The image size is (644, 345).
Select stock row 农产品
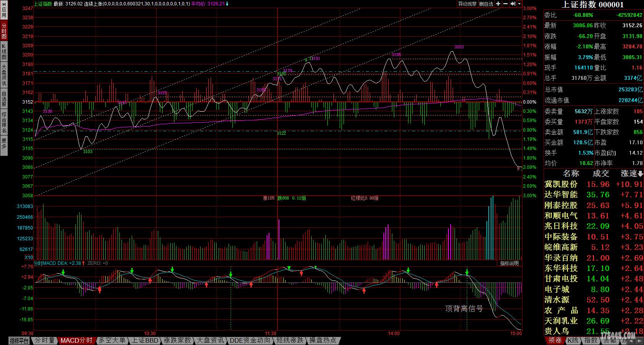(594, 310)
